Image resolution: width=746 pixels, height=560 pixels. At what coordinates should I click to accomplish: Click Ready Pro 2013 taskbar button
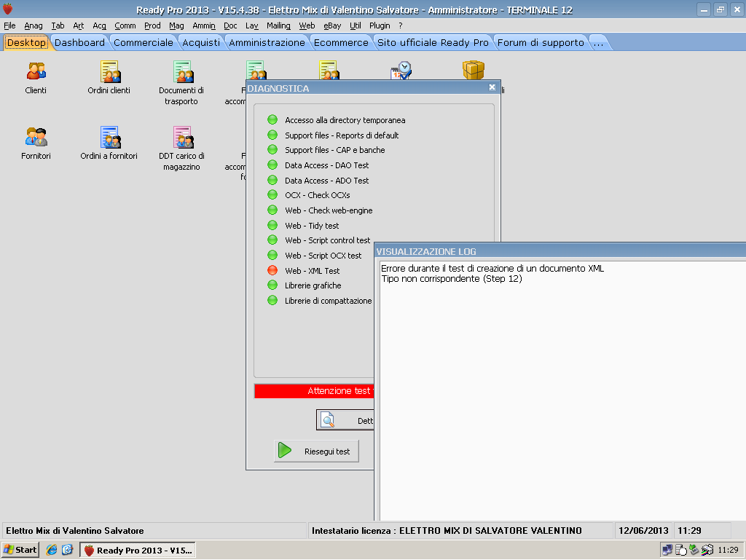coord(138,550)
